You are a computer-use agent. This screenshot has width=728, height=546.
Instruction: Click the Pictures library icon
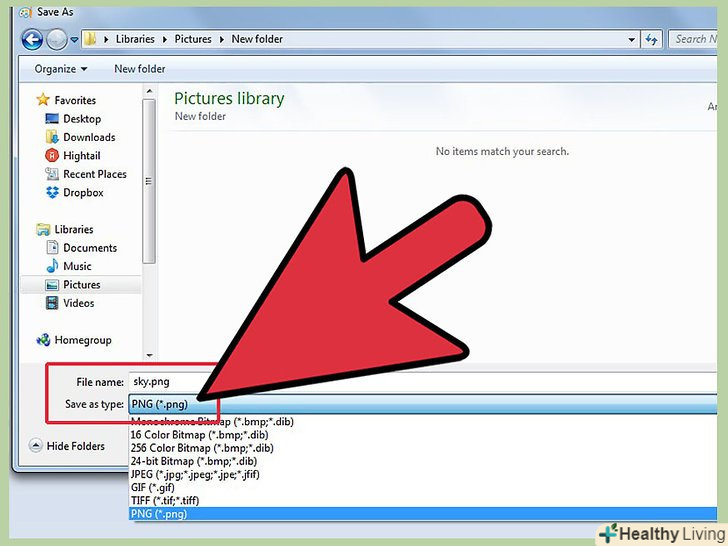pos(52,285)
